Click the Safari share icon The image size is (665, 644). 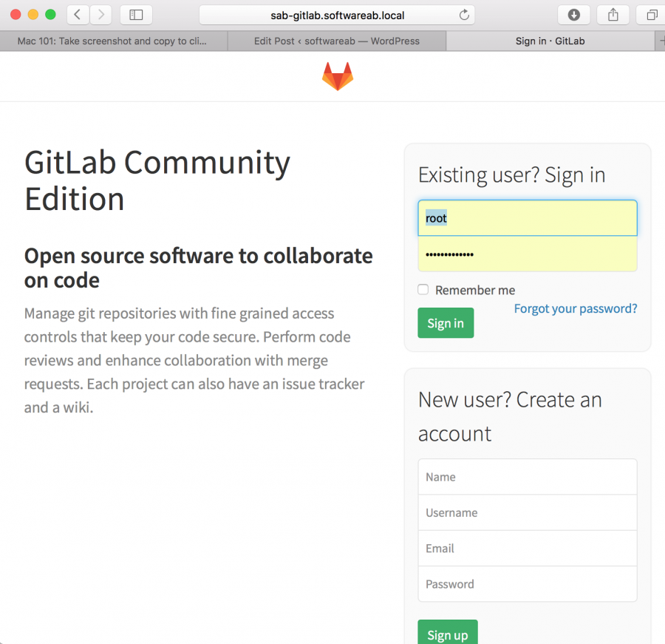pyautogui.click(x=613, y=14)
